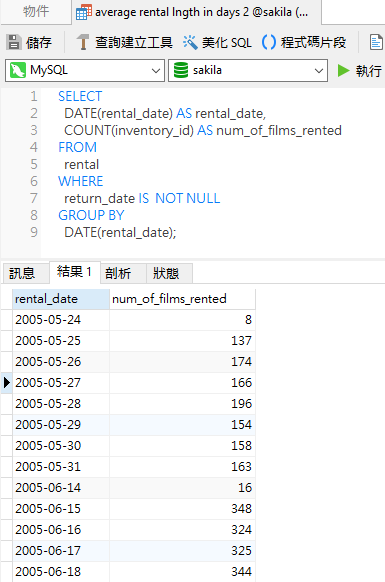Open the Messages (訊息) tab
This screenshot has width=385, height=582.
[x=22, y=273]
